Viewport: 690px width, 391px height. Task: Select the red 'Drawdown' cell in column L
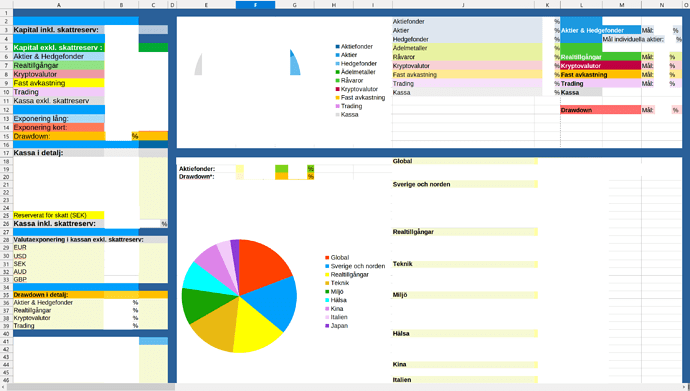coord(600,110)
